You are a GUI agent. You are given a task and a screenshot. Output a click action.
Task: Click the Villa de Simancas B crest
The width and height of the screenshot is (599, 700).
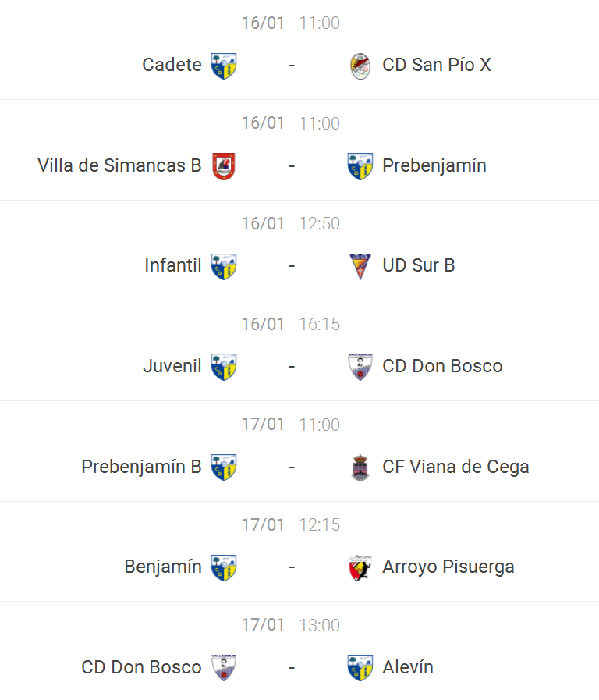click(x=224, y=166)
